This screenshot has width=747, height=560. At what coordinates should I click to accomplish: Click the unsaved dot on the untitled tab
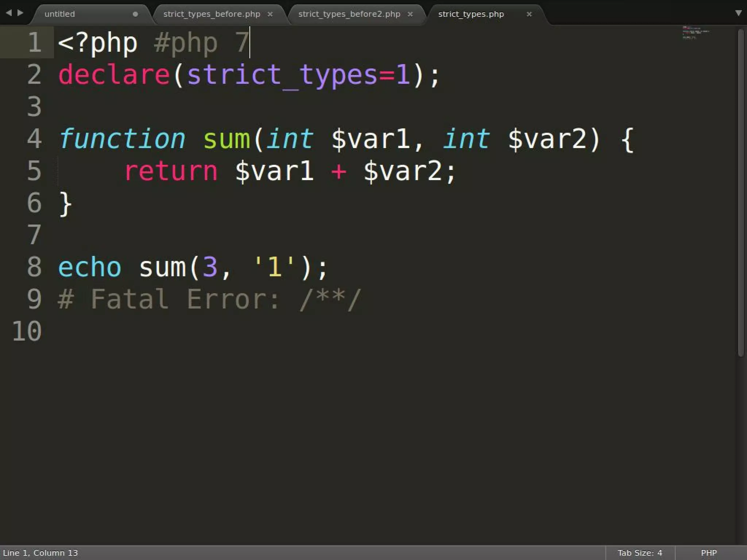coord(135,14)
